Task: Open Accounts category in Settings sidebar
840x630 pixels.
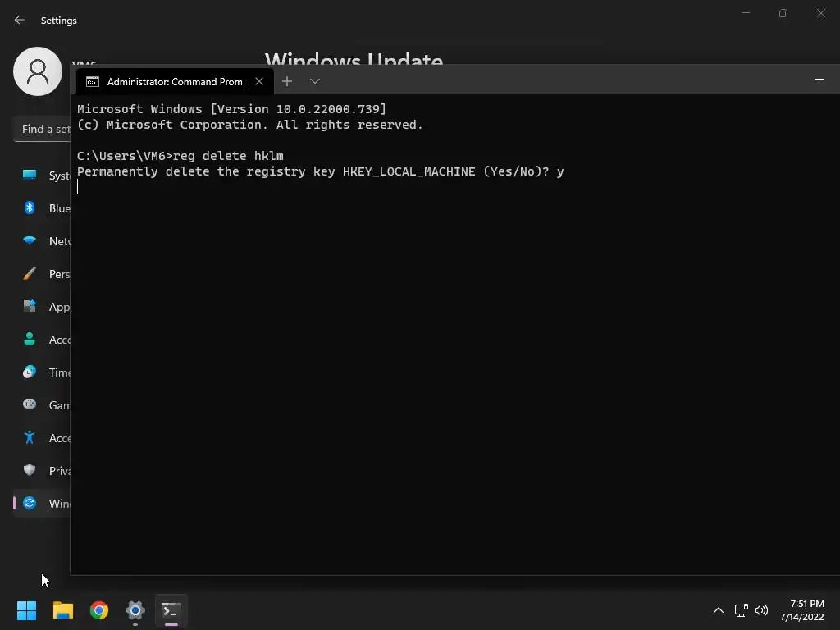Action: 42,339
